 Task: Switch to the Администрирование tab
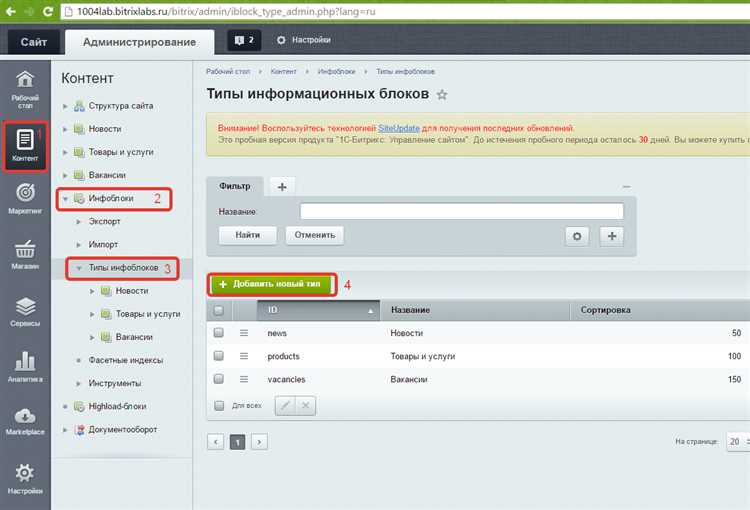[139, 42]
